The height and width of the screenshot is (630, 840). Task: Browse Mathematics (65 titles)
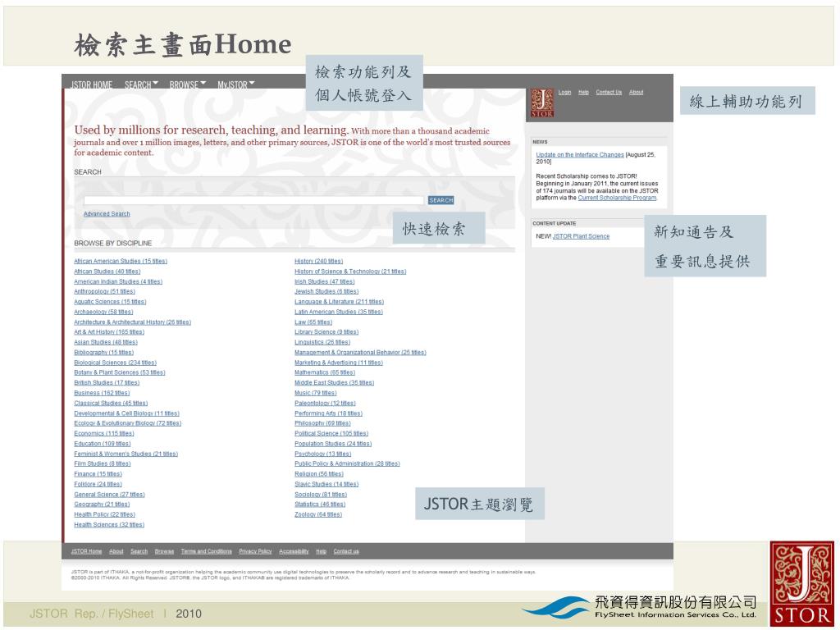[325, 372]
